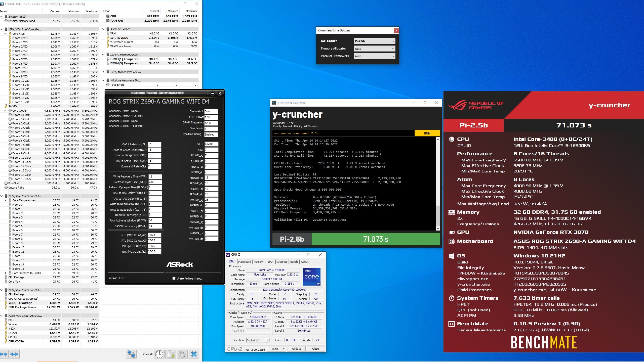Click the CPU-Z title bar app icon

point(228,255)
